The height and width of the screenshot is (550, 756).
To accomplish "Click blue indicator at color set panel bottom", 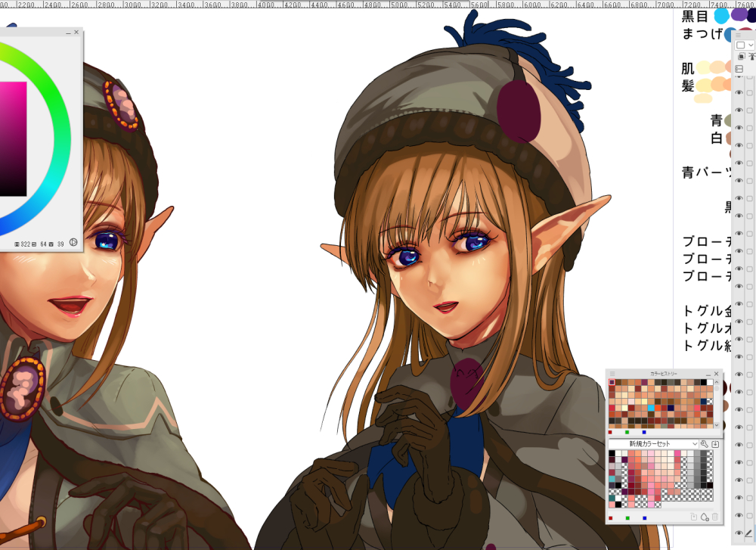I will 645,518.
